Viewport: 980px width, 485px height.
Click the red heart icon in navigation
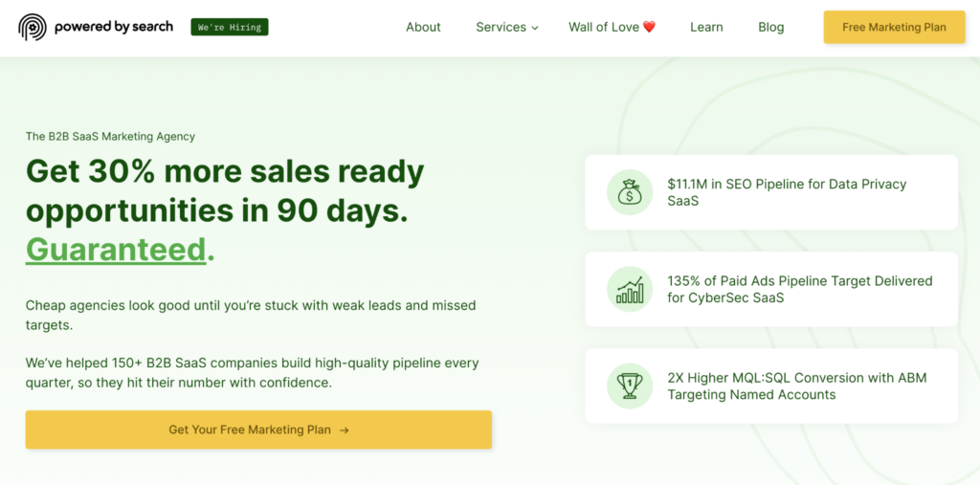649,27
